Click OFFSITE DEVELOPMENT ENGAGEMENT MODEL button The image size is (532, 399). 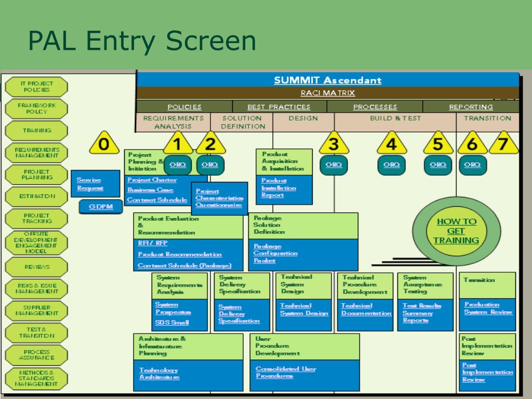[x=36, y=243]
